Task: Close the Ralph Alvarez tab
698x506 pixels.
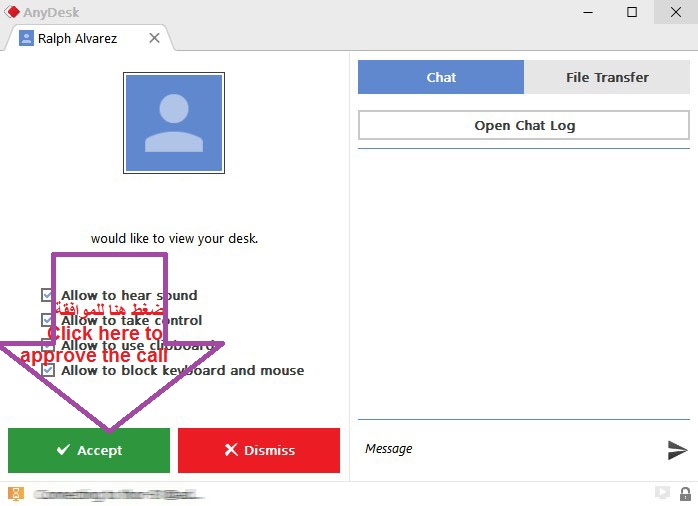Action: 154,38
